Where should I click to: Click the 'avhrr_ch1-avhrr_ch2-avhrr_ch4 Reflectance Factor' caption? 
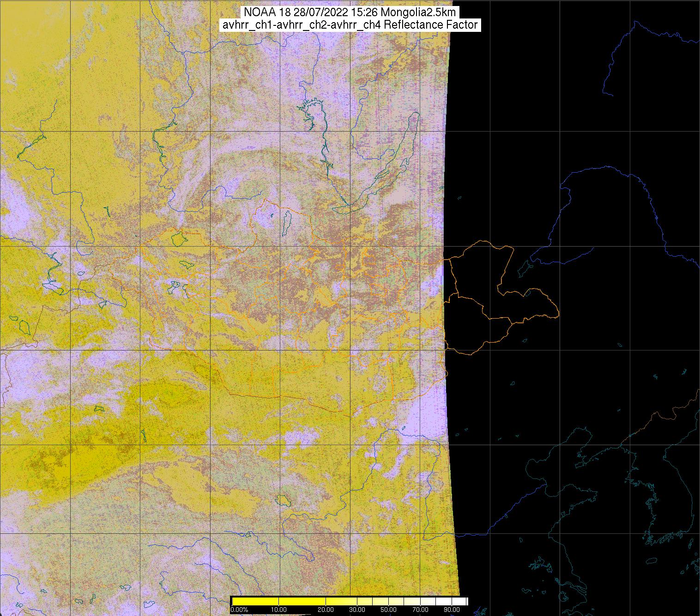[x=350, y=25]
